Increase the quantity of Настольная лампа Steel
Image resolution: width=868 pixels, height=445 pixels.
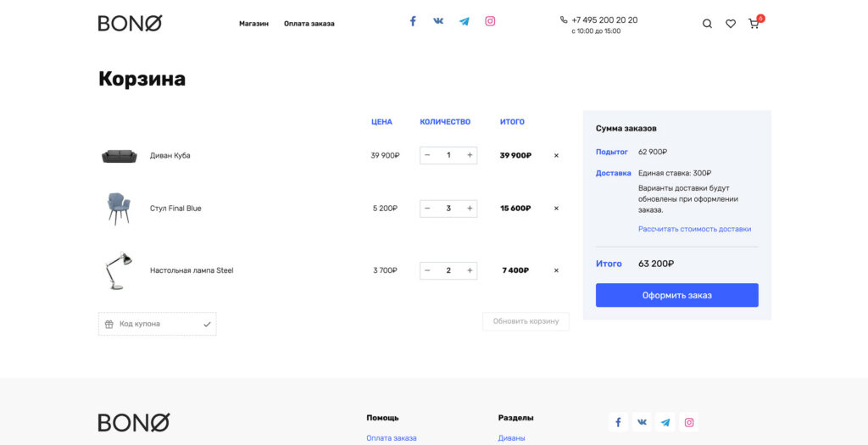click(470, 270)
